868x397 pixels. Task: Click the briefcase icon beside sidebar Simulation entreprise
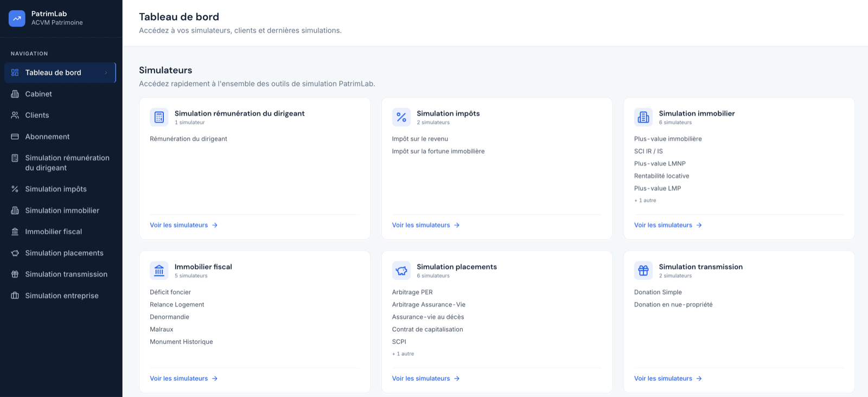coord(15,296)
